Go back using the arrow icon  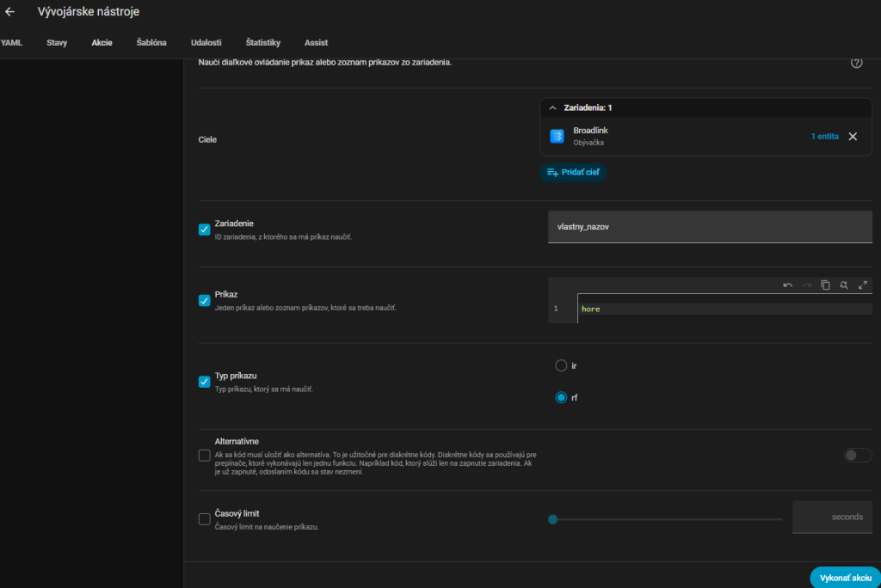coord(9,12)
